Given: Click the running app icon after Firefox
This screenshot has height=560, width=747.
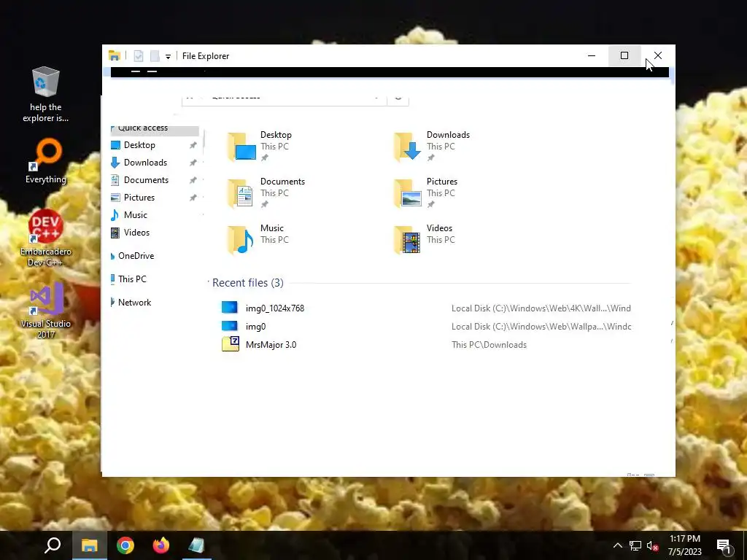Looking at the screenshot, I should point(197,545).
